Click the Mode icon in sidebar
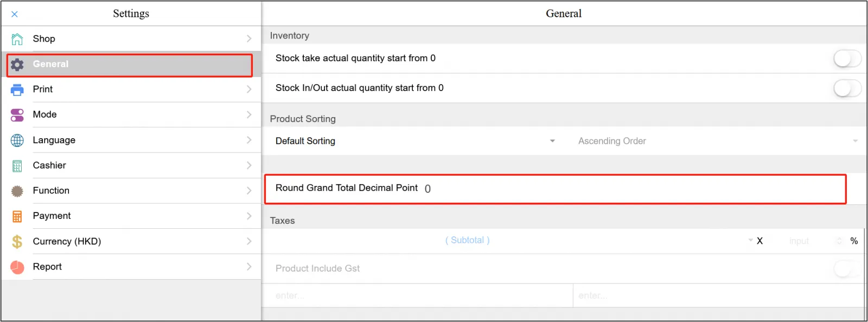Viewport: 868px width, 322px height. coord(17,114)
